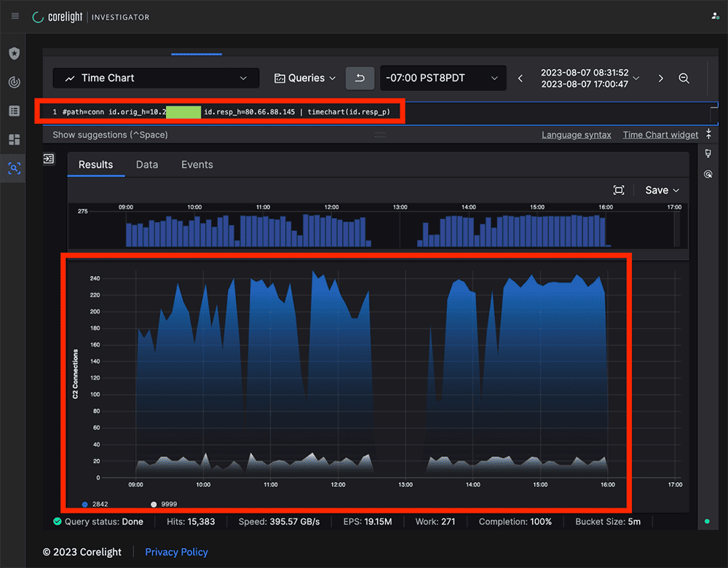This screenshot has height=568, width=728.
Task: Expand the Queries dropdown
Action: click(x=305, y=78)
